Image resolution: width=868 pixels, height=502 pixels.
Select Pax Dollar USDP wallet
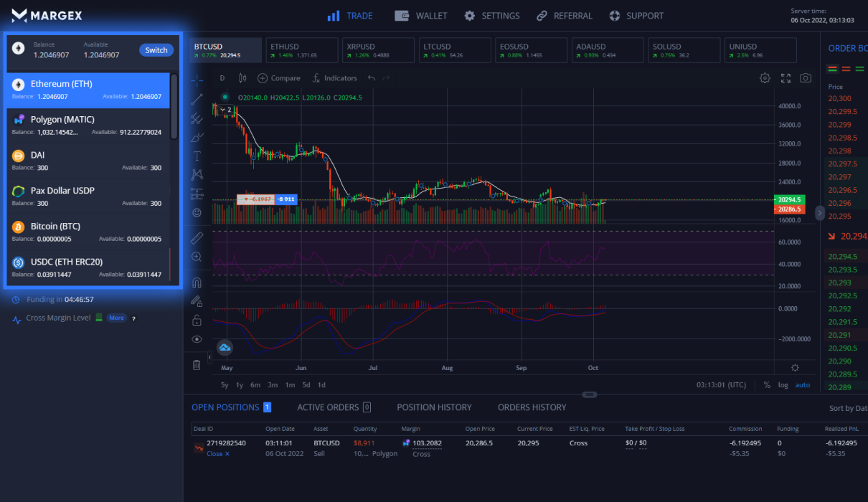(x=88, y=197)
